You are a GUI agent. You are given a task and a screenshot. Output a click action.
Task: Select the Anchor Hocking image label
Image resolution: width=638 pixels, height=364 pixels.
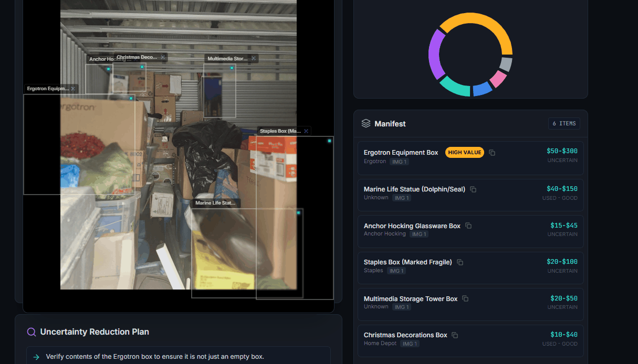(100, 59)
